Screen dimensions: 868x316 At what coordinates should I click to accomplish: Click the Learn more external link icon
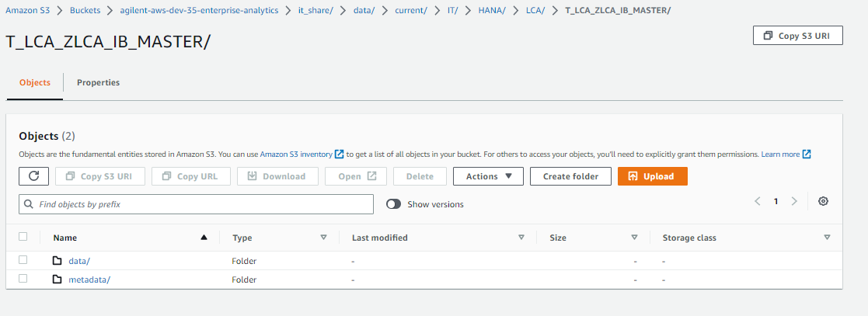pos(807,155)
